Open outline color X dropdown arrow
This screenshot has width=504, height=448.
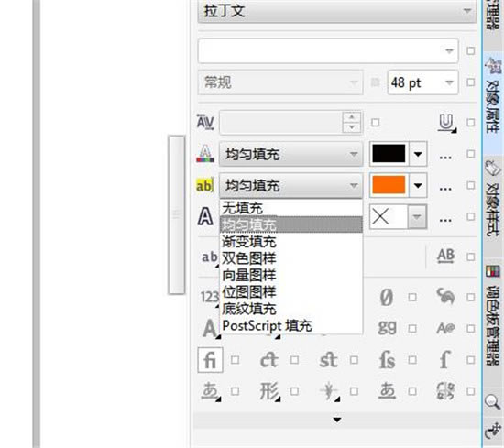[x=417, y=216]
